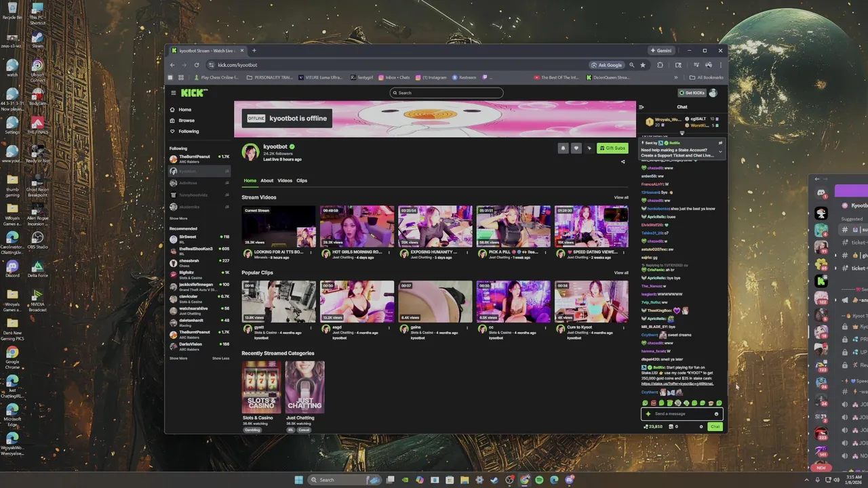Open the Instagram bookmark
This screenshot has height=488, width=868.
431,77
